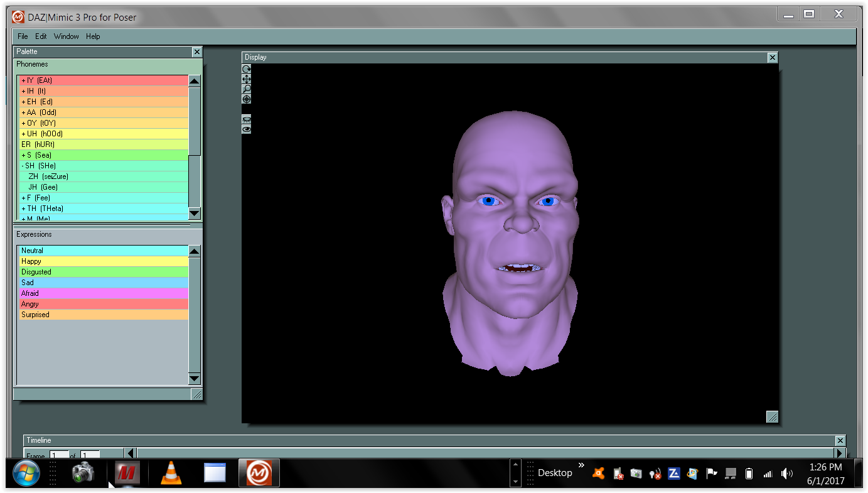The width and height of the screenshot is (868, 493).
Task: Click the Timeline scroll-right arrow
Action: pos(840,453)
